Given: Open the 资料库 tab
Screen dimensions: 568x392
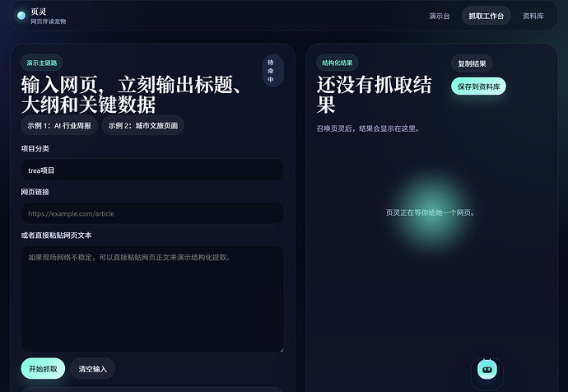Looking at the screenshot, I should (533, 16).
